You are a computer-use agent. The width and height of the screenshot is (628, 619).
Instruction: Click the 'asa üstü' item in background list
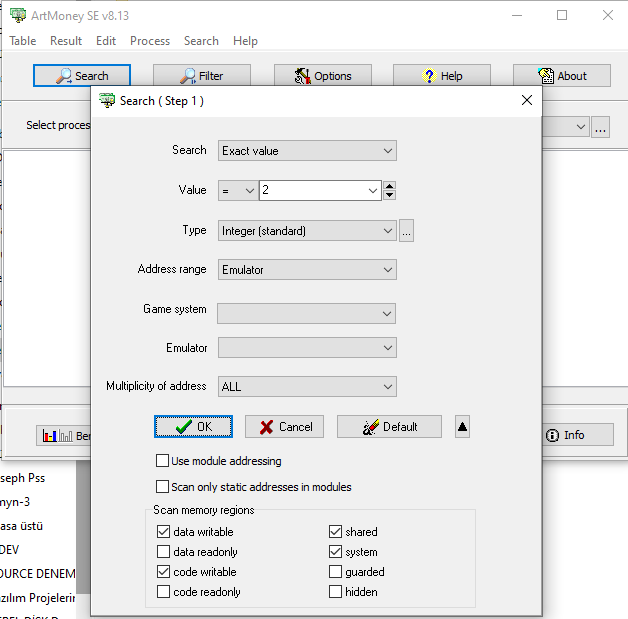21,526
